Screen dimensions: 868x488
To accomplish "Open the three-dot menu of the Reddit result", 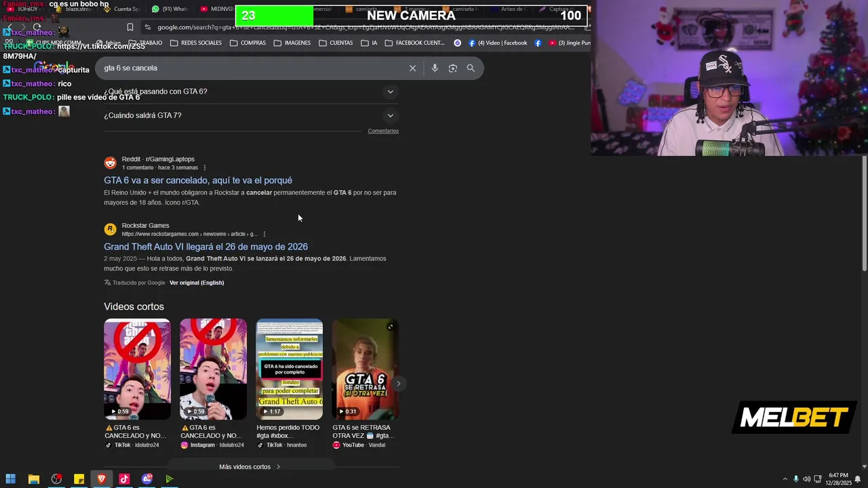I will [205, 167].
